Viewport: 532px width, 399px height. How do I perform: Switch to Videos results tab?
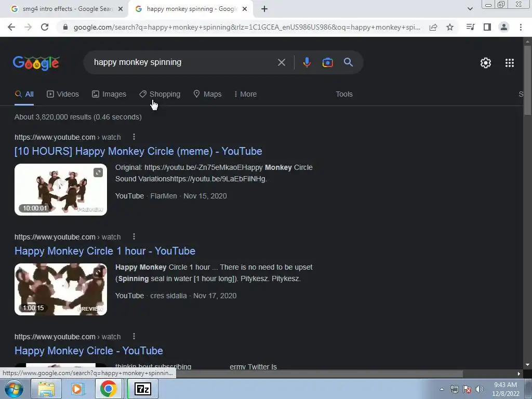click(63, 95)
